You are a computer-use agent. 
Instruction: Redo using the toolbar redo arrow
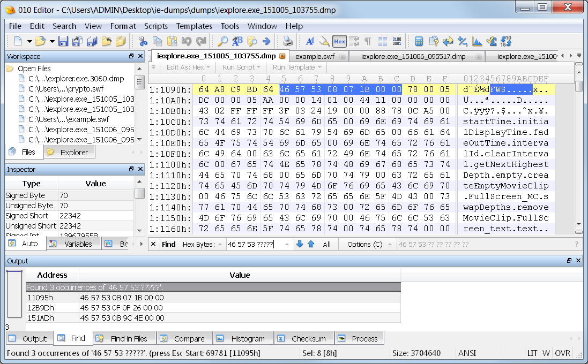(201, 41)
